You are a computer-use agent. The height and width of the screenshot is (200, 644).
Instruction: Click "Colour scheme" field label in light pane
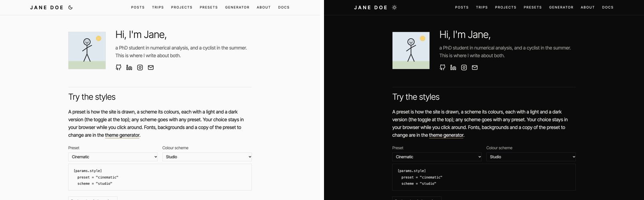click(175, 148)
